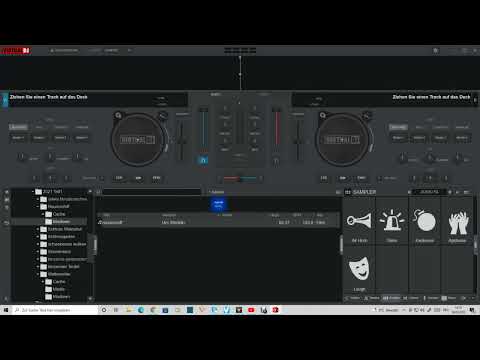The height and width of the screenshot is (360, 480).
Task: Toggle left deck headphone cue button
Action: [203, 160]
